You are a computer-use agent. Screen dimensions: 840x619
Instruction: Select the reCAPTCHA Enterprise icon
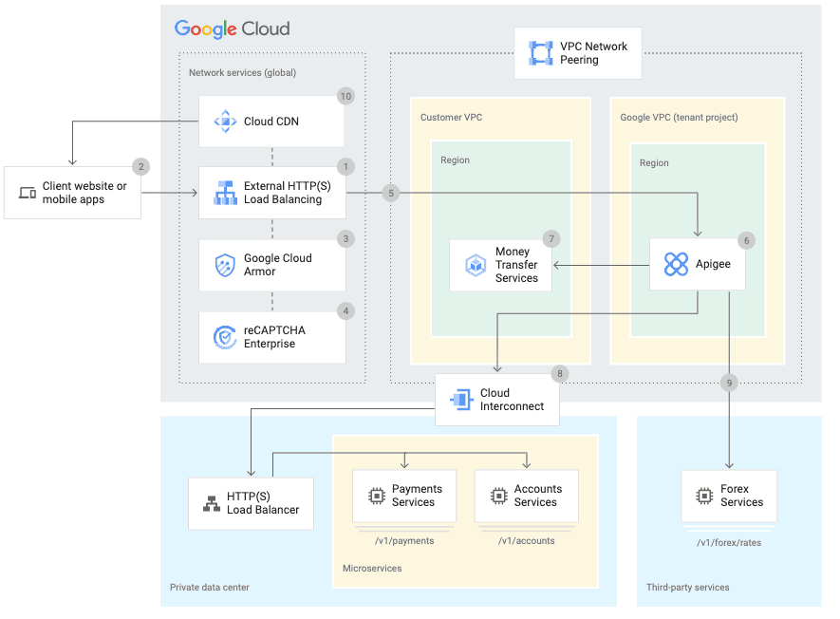coord(224,337)
